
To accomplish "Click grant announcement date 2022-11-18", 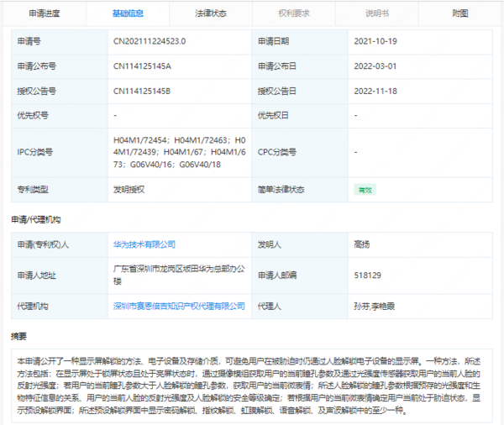I will click(375, 92).
